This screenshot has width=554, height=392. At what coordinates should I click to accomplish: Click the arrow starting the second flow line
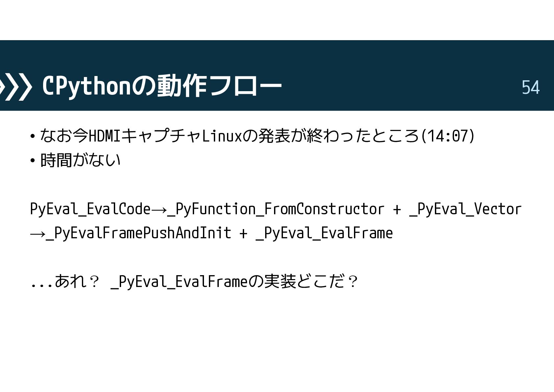(x=38, y=234)
